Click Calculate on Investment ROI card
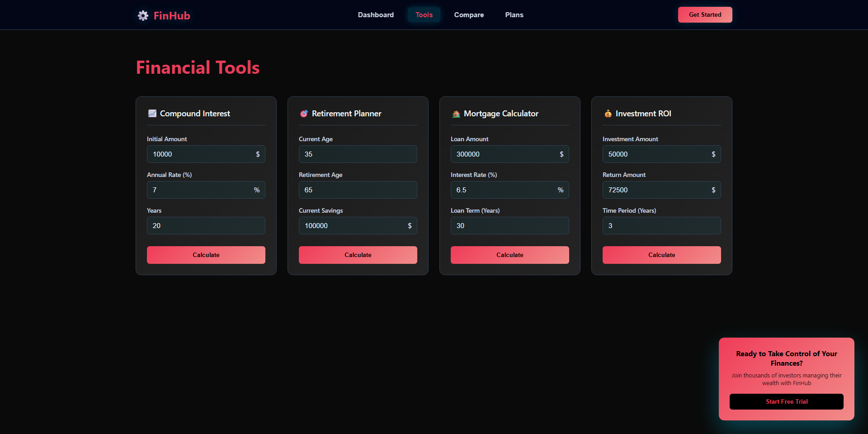 coord(661,255)
